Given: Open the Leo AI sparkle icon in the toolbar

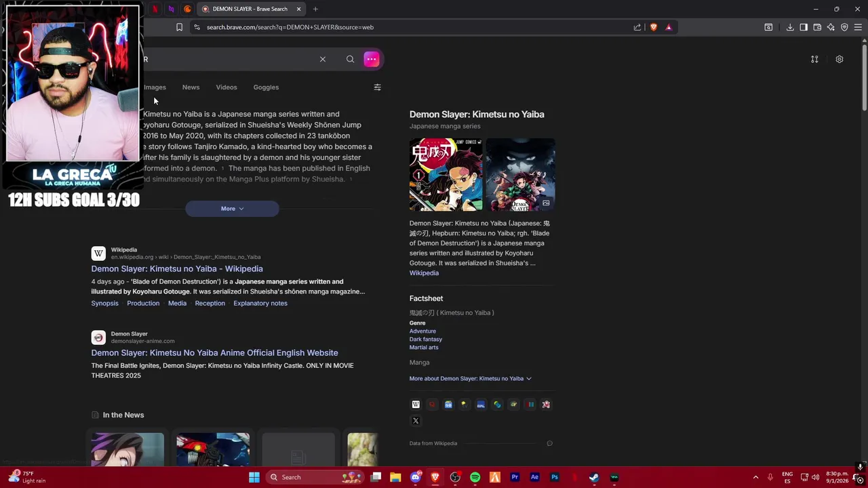Looking at the screenshot, I should pos(831,27).
